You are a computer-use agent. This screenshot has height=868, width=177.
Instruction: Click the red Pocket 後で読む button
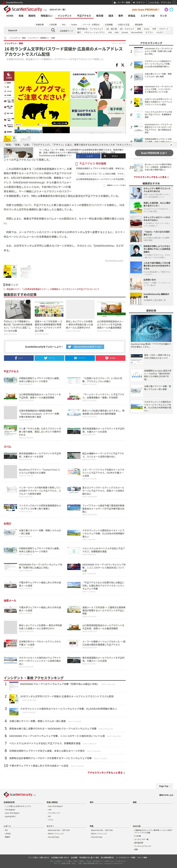coord(110,358)
